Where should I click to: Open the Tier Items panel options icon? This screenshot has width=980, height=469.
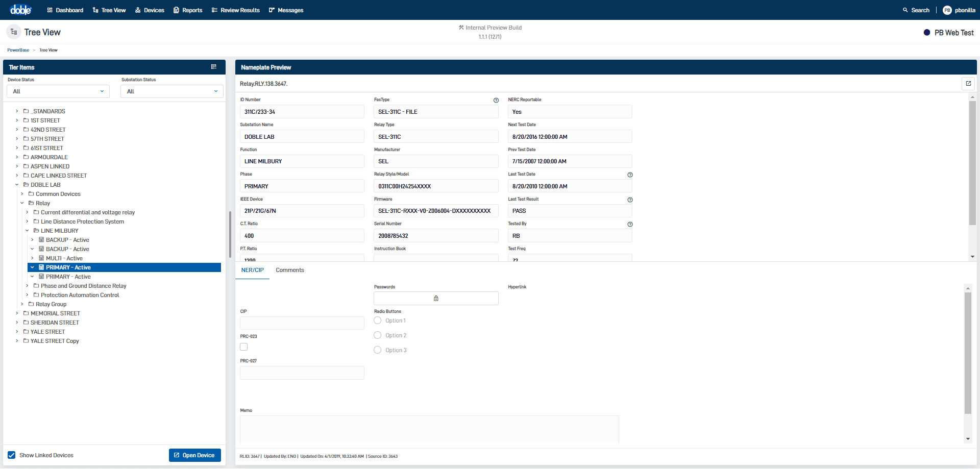pyautogui.click(x=214, y=67)
